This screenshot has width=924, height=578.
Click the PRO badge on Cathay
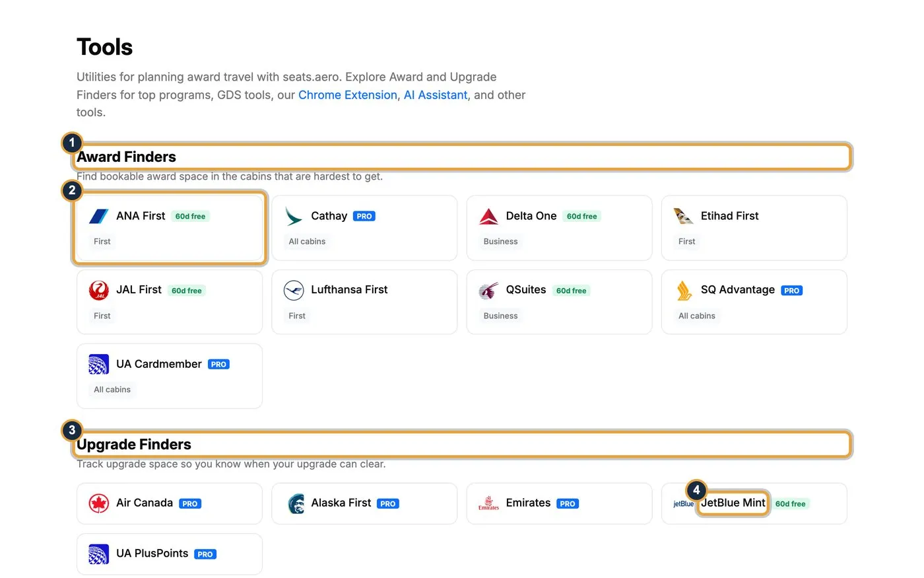[x=364, y=216]
